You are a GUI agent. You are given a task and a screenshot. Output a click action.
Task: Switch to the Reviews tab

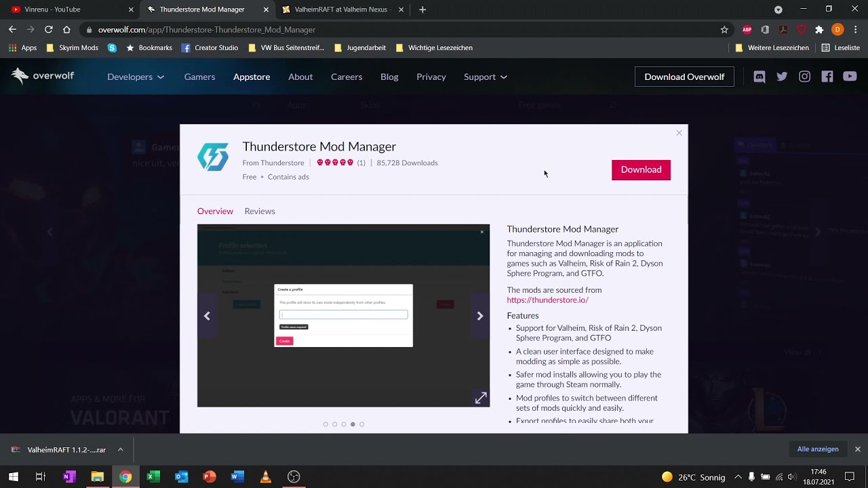coord(260,211)
